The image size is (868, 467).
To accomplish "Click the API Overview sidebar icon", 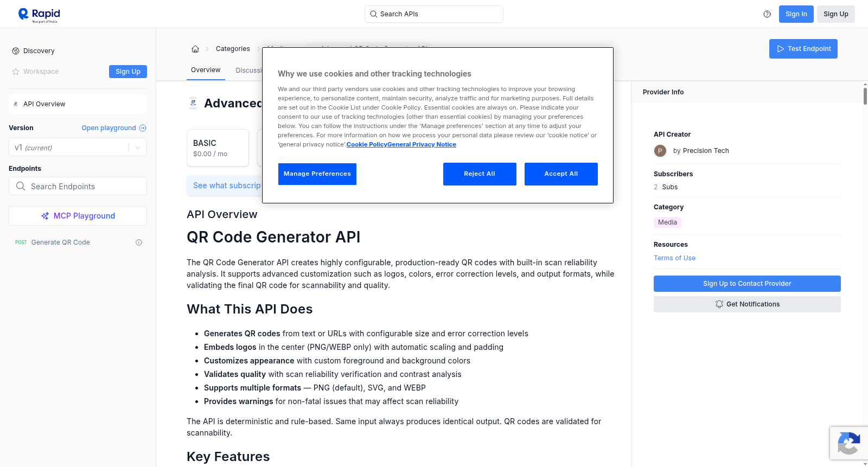I will [x=16, y=104].
